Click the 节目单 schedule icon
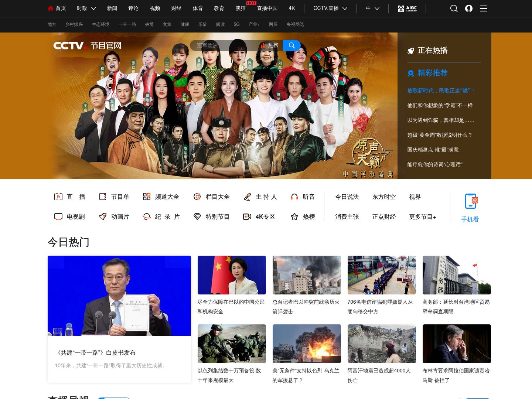The height and width of the screenshot is (399, 532). (x=103, y=197)
